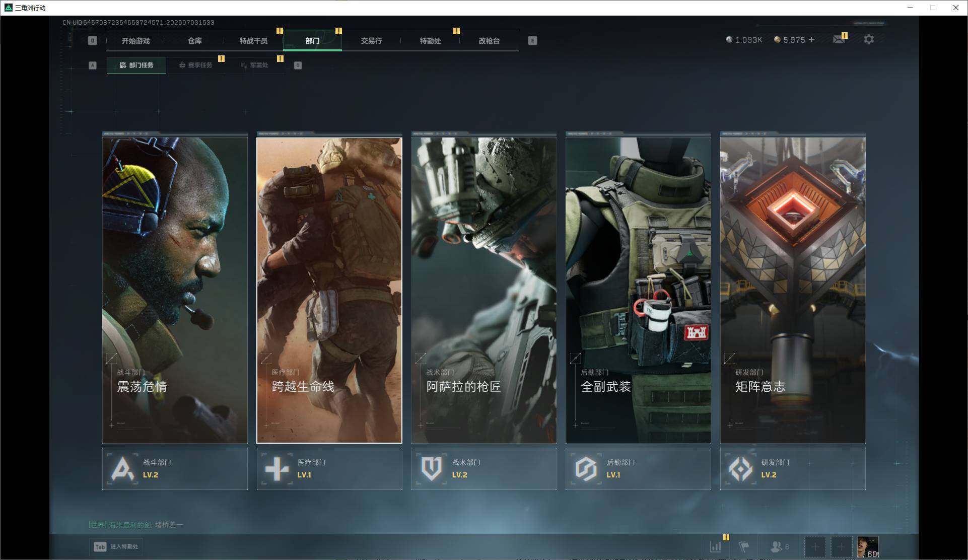Open the 跨越生命线 medical department card
968x560 pixels.
(329, 290)
